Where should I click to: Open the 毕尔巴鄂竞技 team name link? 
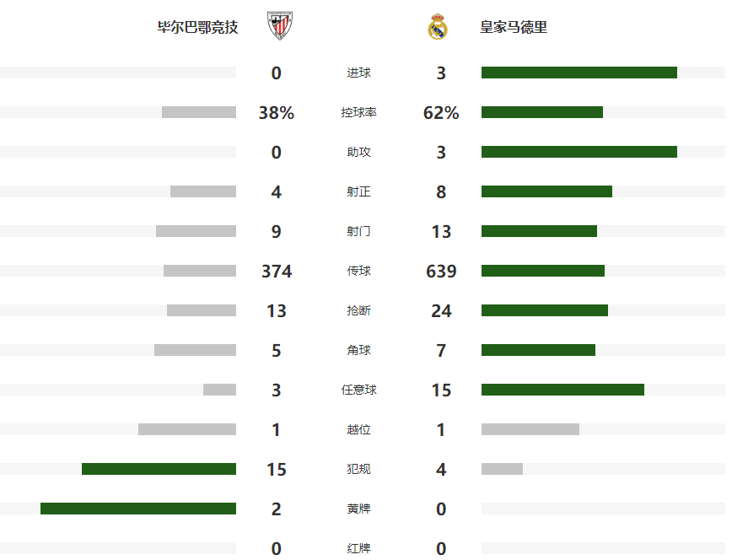[x=198, y=27]
